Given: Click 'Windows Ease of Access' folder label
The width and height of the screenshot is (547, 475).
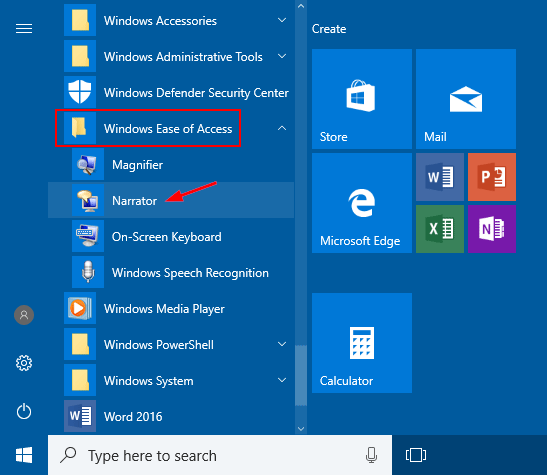Looking at the screenshot, I should coord(168,129).
